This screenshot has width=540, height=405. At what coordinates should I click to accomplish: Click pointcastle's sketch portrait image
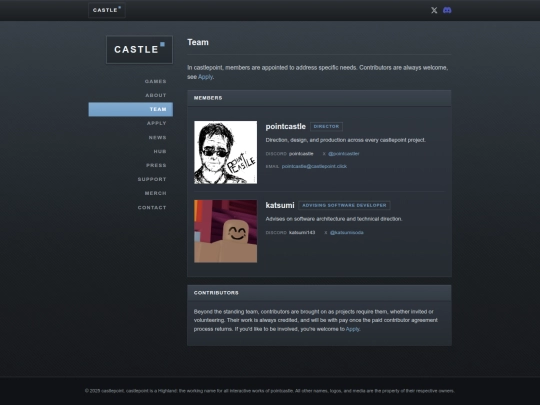point(226,152)
